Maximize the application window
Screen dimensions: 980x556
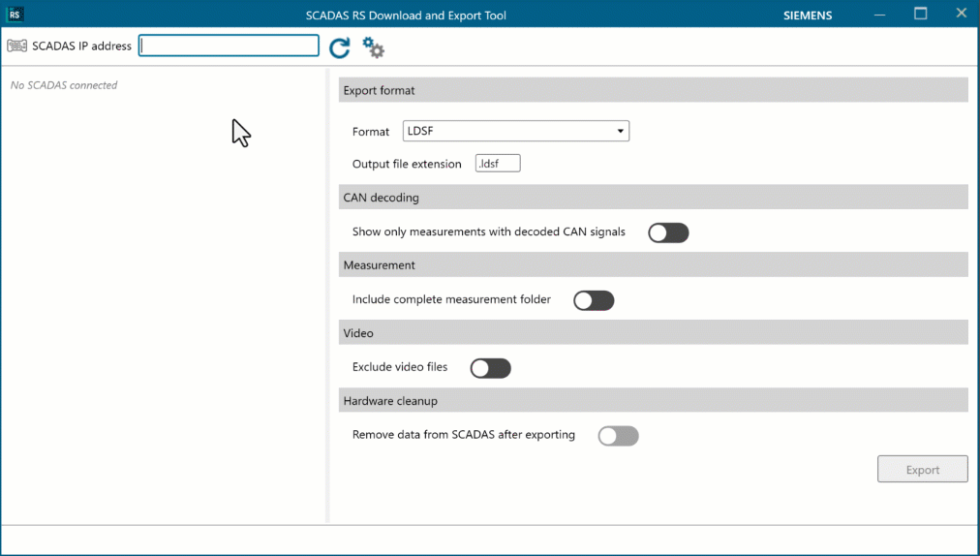(920, 14)
